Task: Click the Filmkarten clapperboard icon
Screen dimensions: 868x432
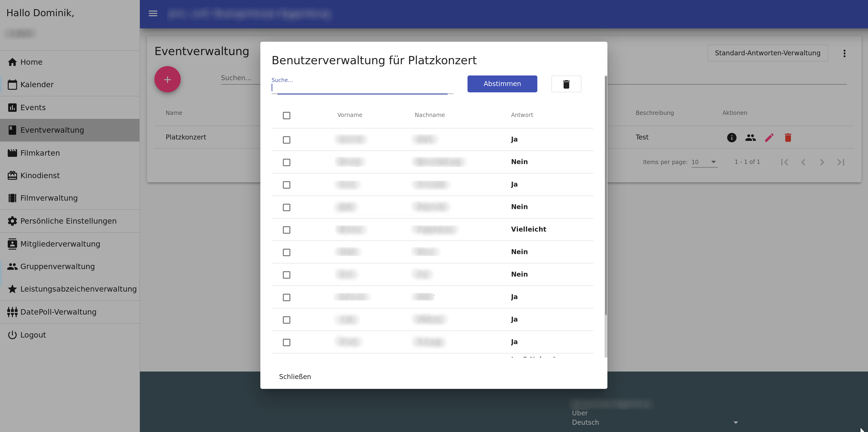Action: click(x=12, y=153)
